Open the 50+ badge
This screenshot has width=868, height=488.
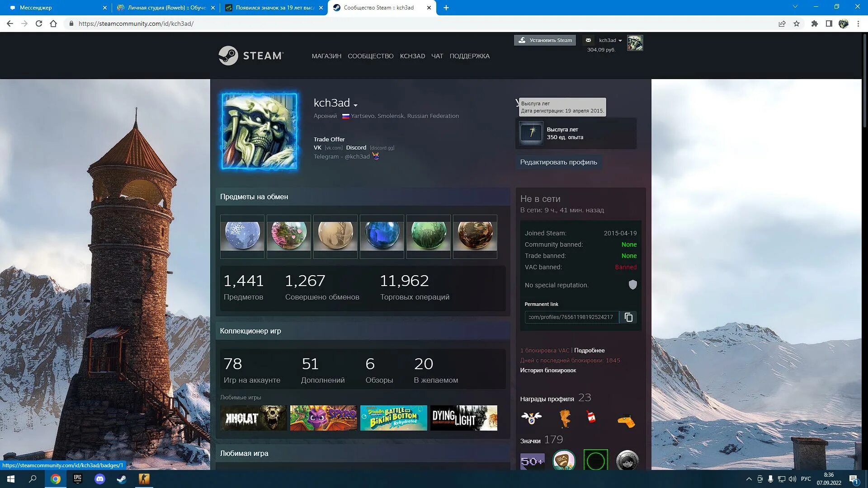pos(532,461)
